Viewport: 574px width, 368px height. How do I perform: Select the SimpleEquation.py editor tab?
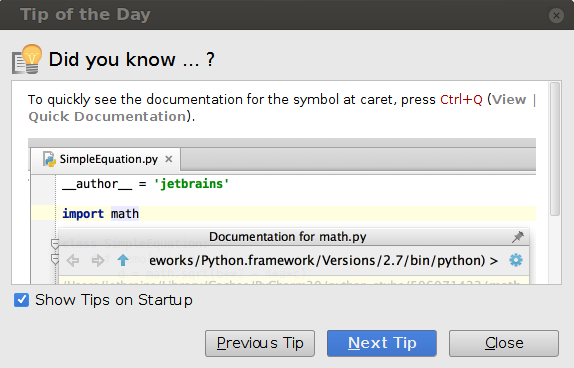(105, 159)
